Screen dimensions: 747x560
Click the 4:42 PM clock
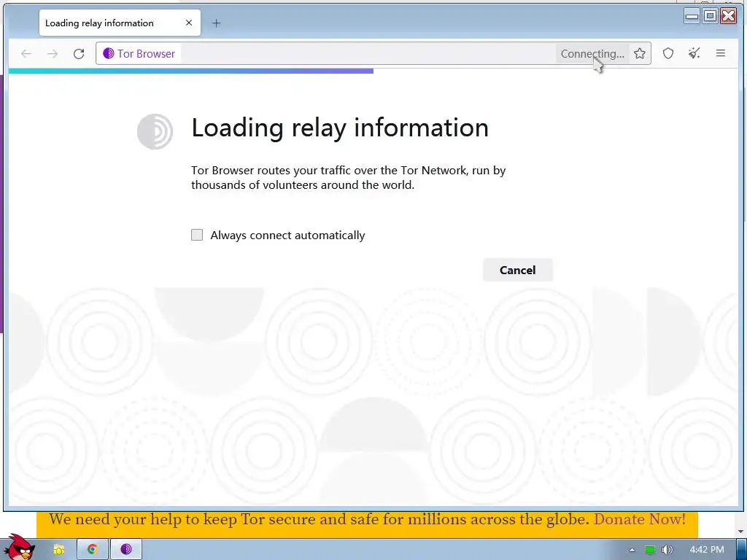tap(706, 550)
